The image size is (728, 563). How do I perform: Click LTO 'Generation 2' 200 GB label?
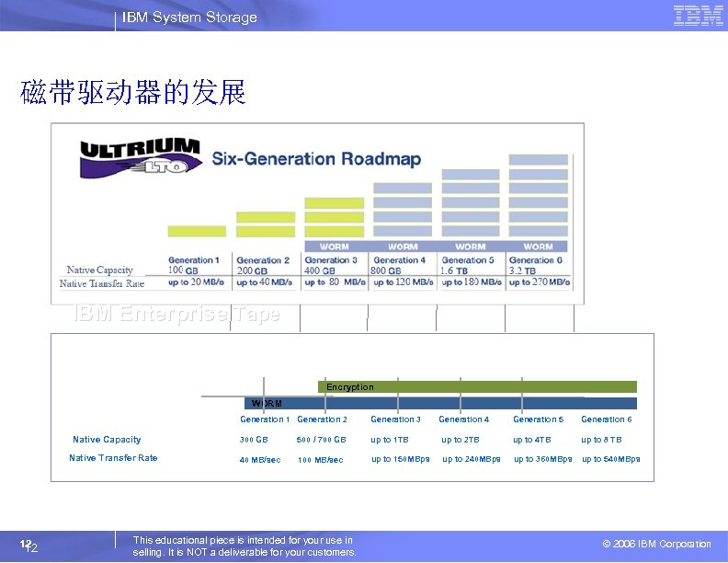[x=263, y=265]
